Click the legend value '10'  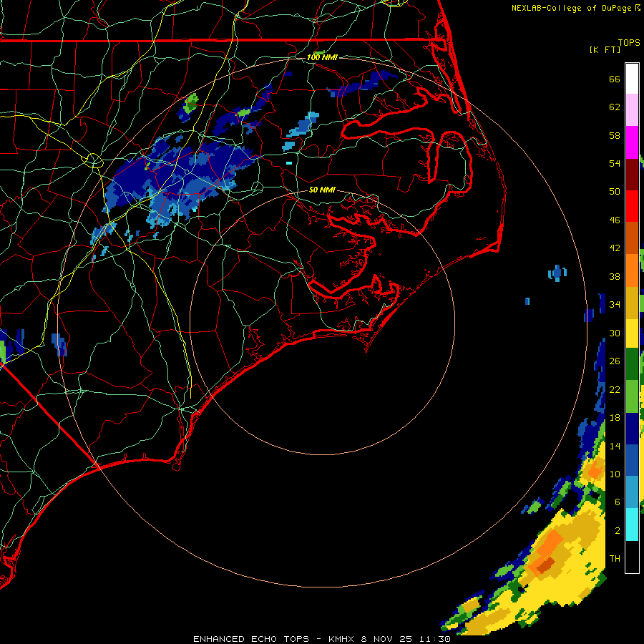[615, 474]
